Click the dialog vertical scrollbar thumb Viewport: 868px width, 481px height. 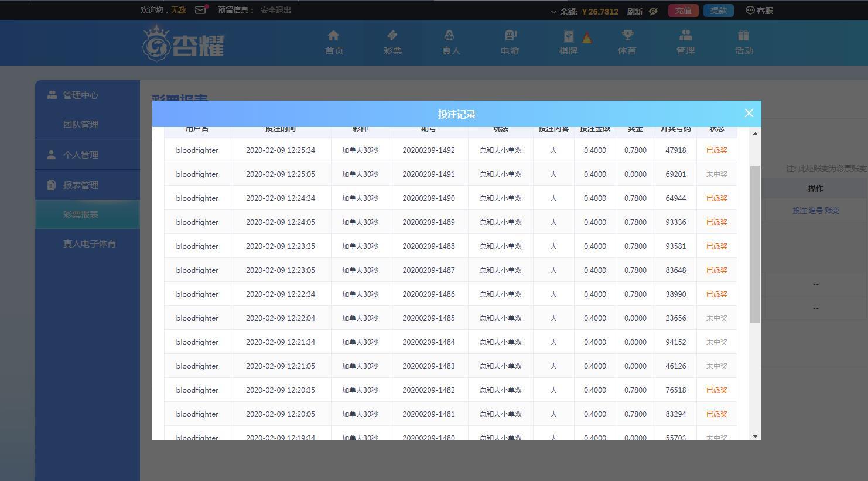tap(755, 243)
